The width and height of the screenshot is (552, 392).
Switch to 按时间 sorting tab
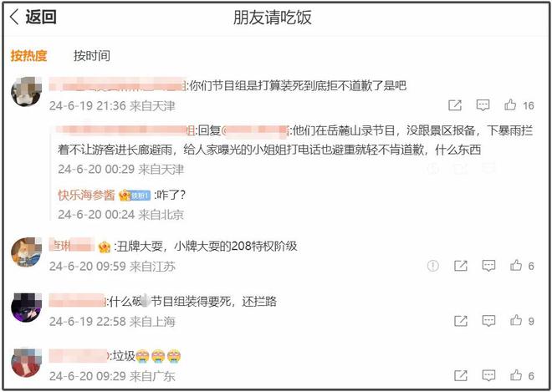(91, 56)
